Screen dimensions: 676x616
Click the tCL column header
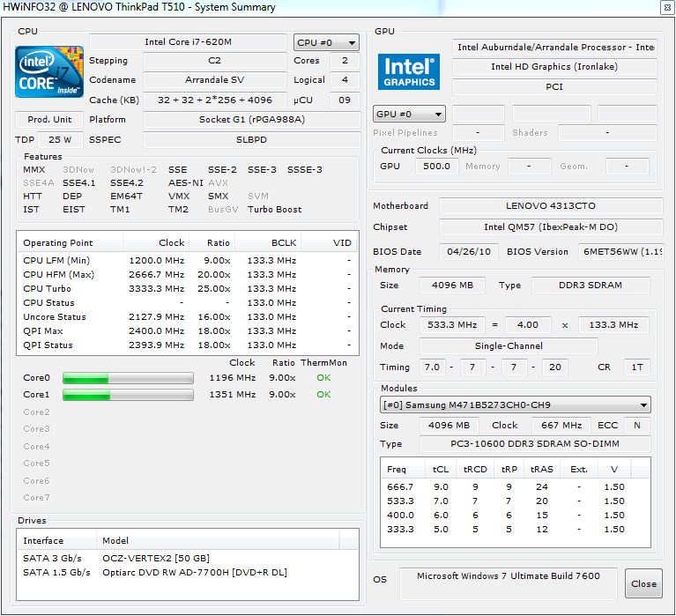click(441, 469)
